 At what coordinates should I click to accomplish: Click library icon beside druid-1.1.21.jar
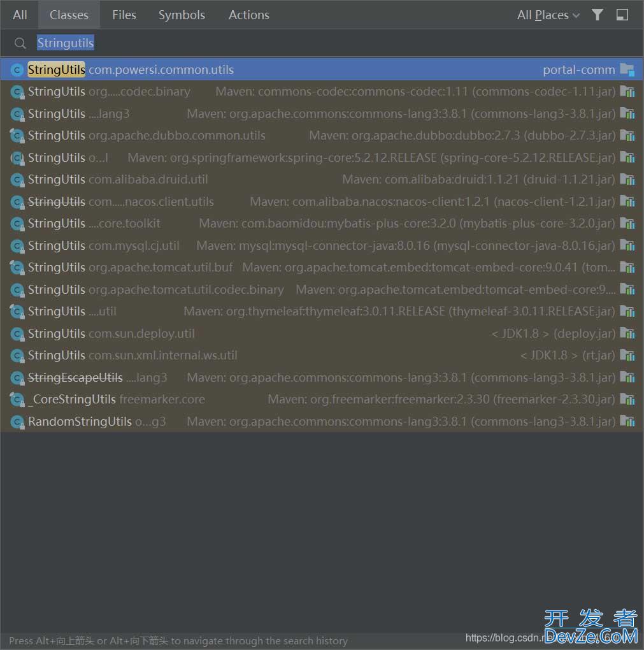(x=627, y=180)
